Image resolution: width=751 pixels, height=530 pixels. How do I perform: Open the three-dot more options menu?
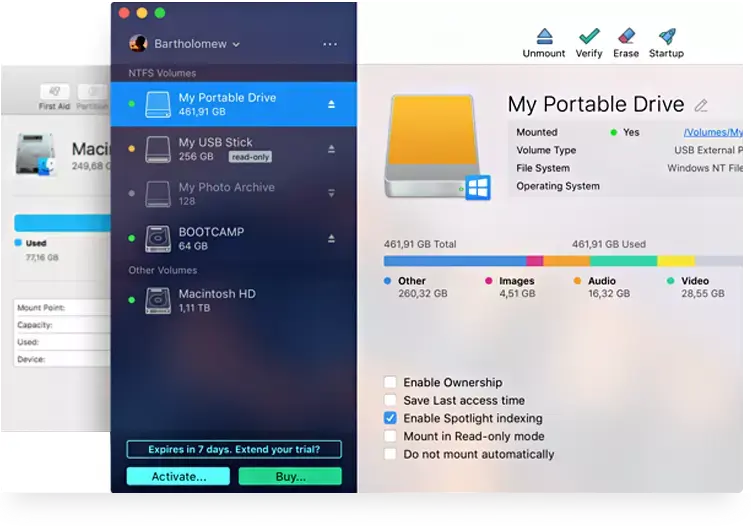(330, 44)
